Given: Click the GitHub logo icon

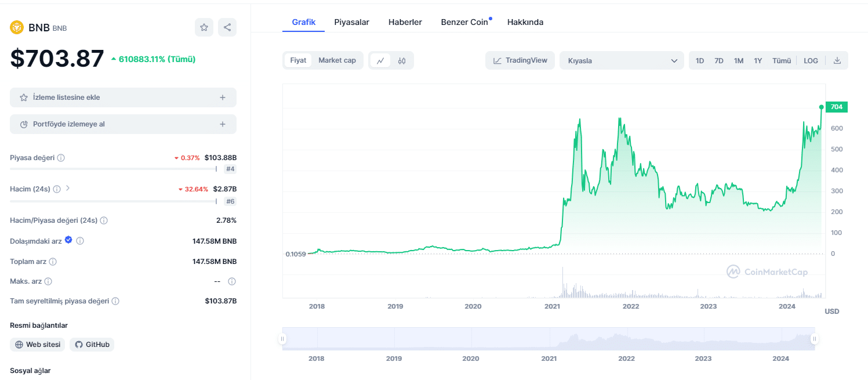Looking at the screenshot, I should pos(79,345).
